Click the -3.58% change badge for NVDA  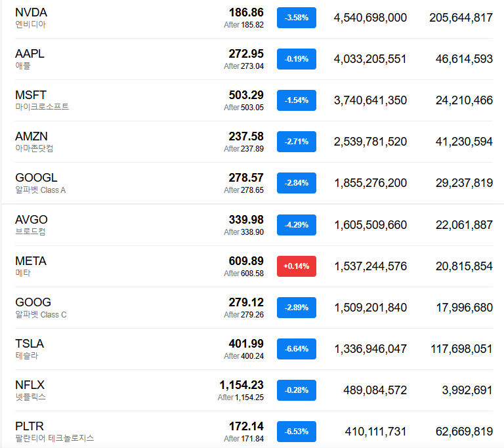[297, 18]
